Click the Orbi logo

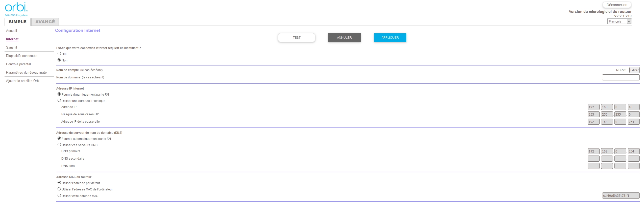pos(16,9)
